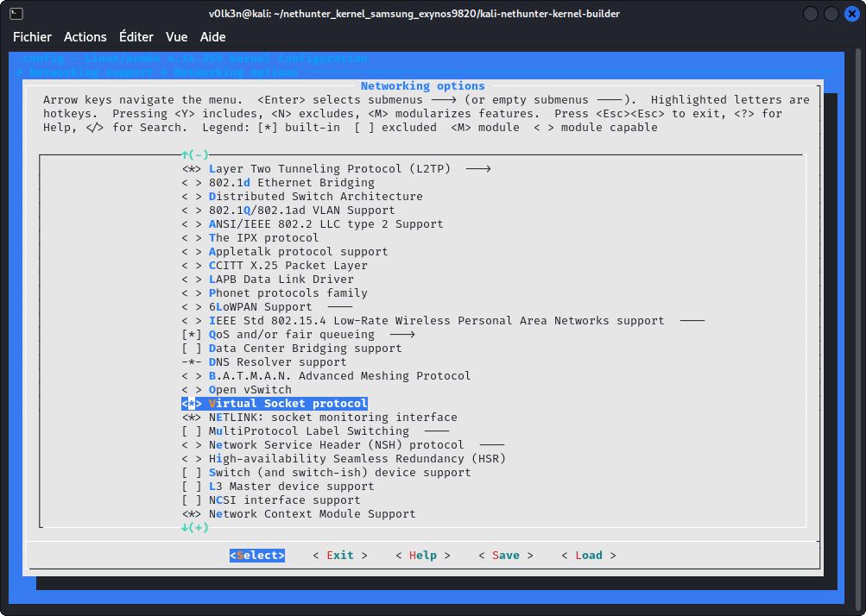The height and width of the screenshot is (616, 866).
Task: Expand Layer Two Tunneling Protocol submenu
Action: click(x=329, y=169)
